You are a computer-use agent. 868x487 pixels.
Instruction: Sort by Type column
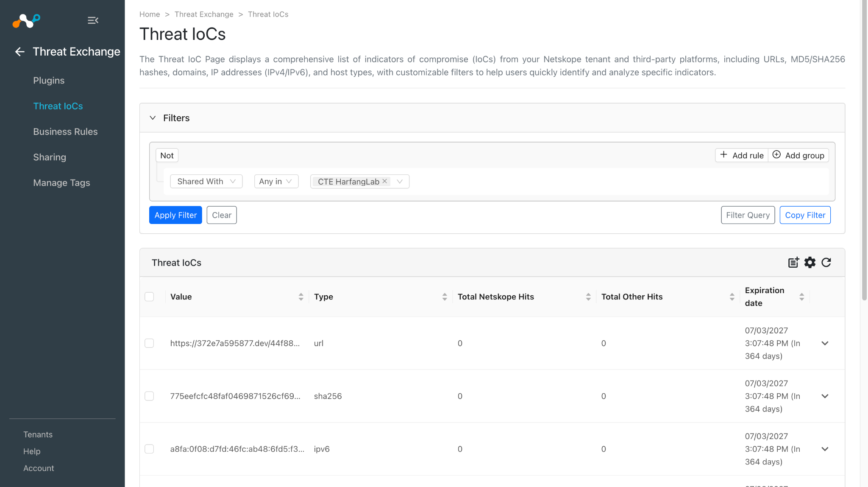point(445,297)
